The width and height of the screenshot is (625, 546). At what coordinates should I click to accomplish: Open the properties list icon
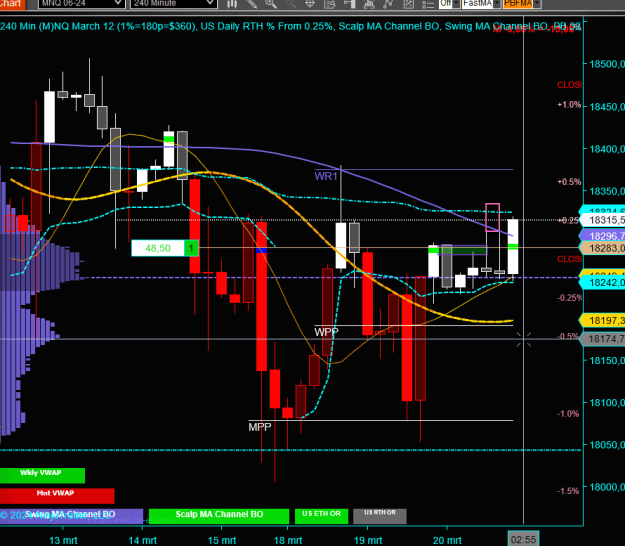428,4
